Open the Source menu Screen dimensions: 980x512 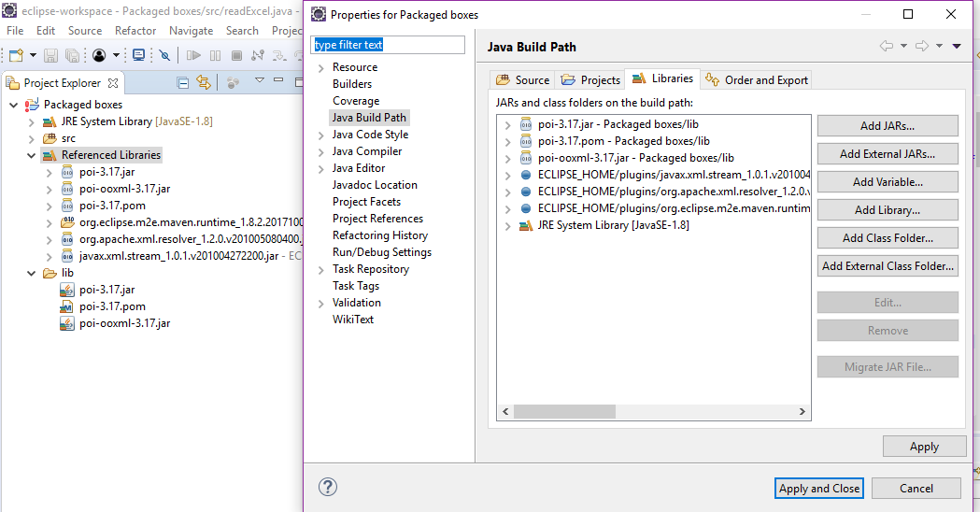click(85, 31)
